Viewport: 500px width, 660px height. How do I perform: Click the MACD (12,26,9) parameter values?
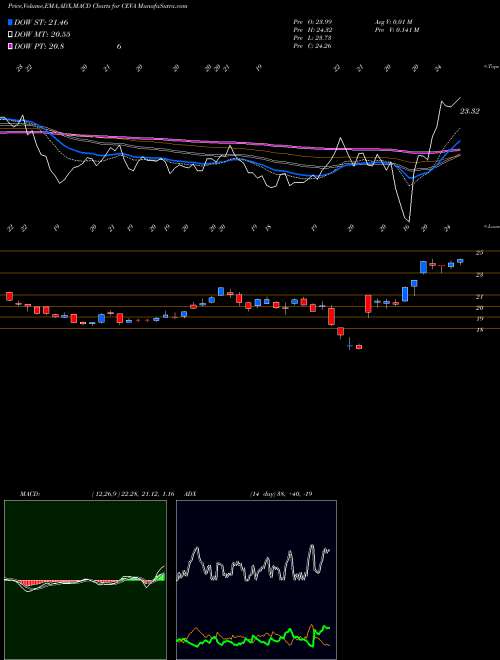click(133, 493)
